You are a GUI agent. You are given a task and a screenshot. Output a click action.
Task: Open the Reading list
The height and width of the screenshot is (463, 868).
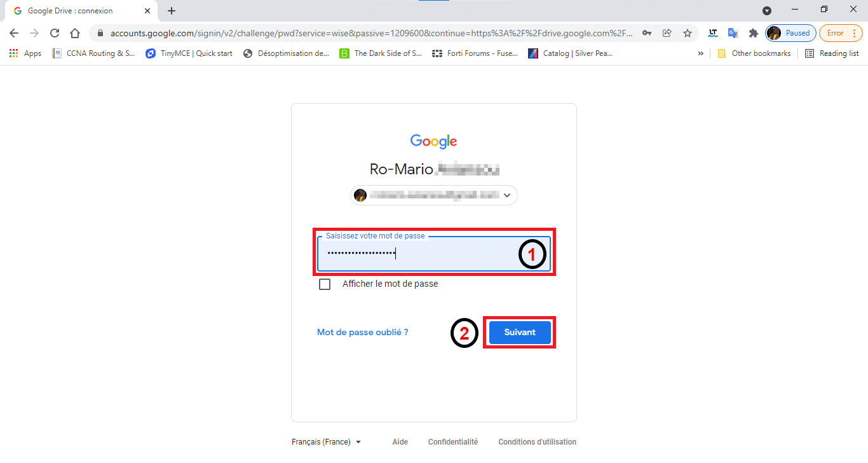[x=832, y=53]
